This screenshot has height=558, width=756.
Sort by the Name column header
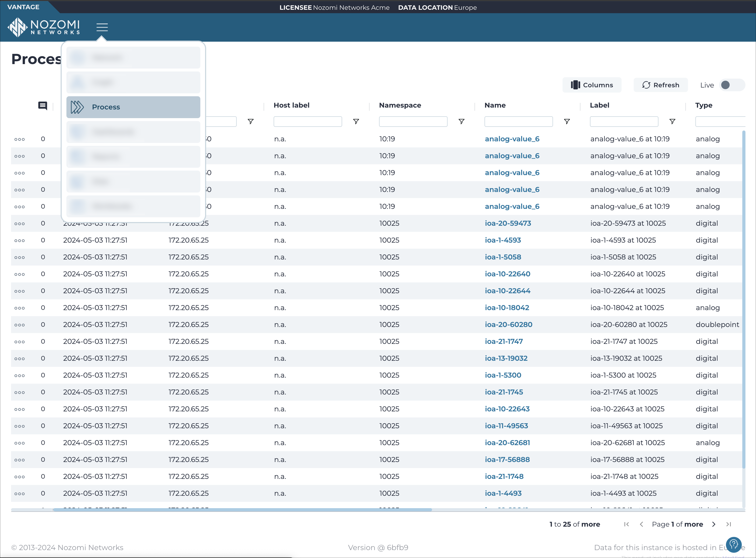[495, 105]
